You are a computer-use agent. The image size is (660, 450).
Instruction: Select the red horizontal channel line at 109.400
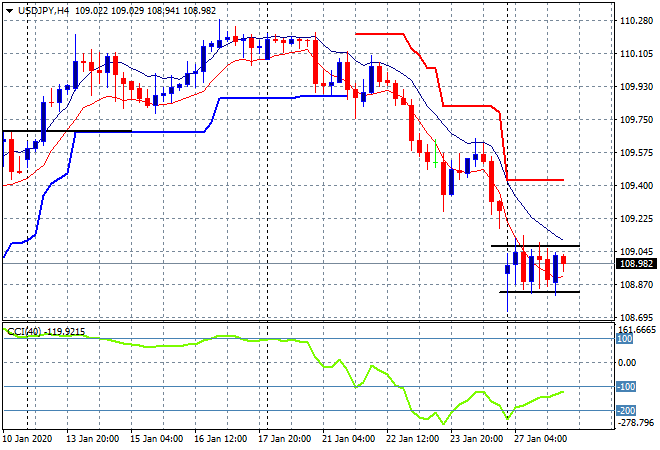[535, 180]
